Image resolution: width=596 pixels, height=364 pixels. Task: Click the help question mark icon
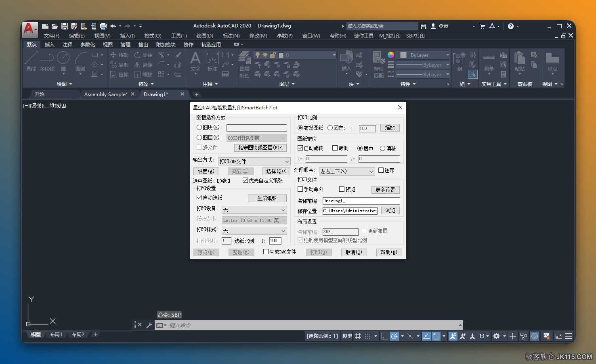tap(511, 26)
